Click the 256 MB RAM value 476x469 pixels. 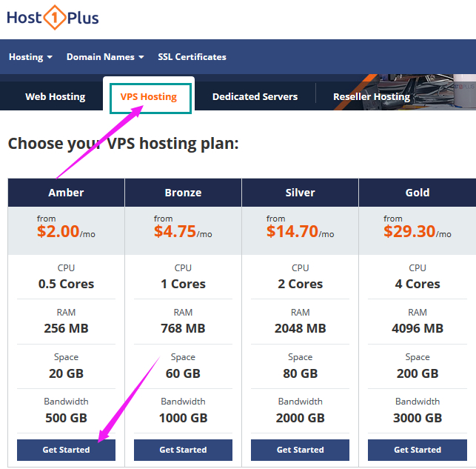tap(66, 328)
